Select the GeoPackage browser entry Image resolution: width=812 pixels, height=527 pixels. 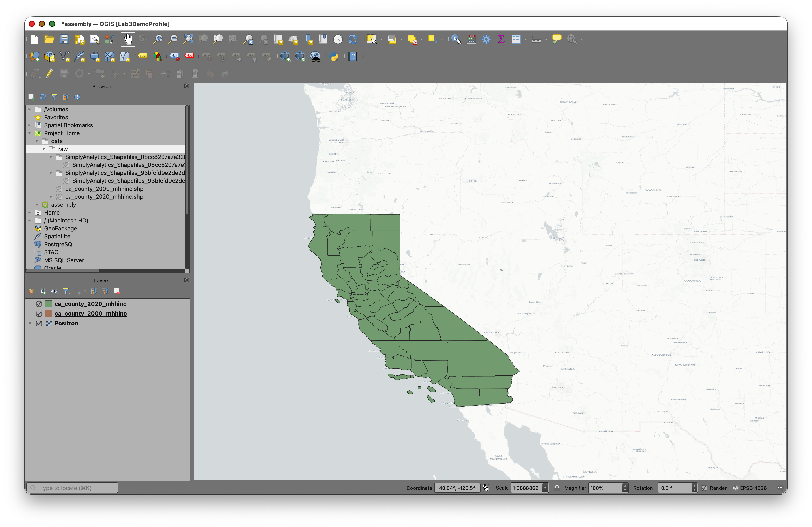pyautogui.click(x=60, y=228)
